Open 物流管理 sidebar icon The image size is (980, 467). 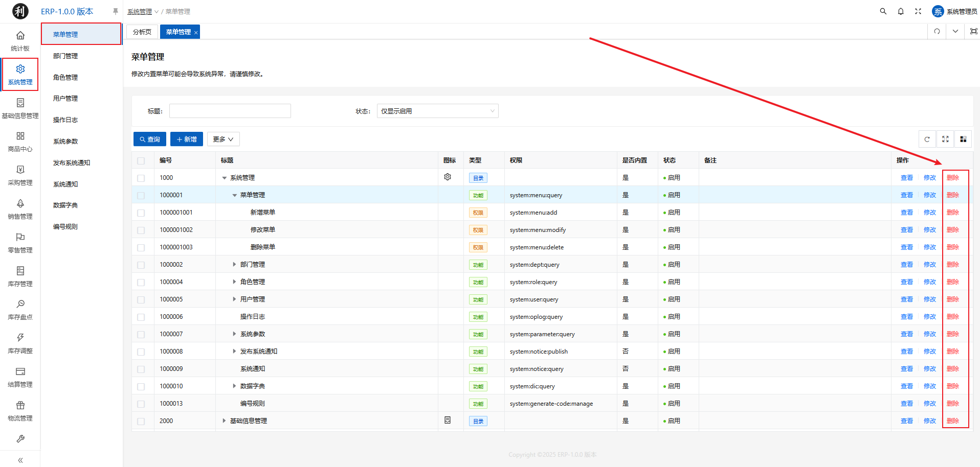point(20,405)
